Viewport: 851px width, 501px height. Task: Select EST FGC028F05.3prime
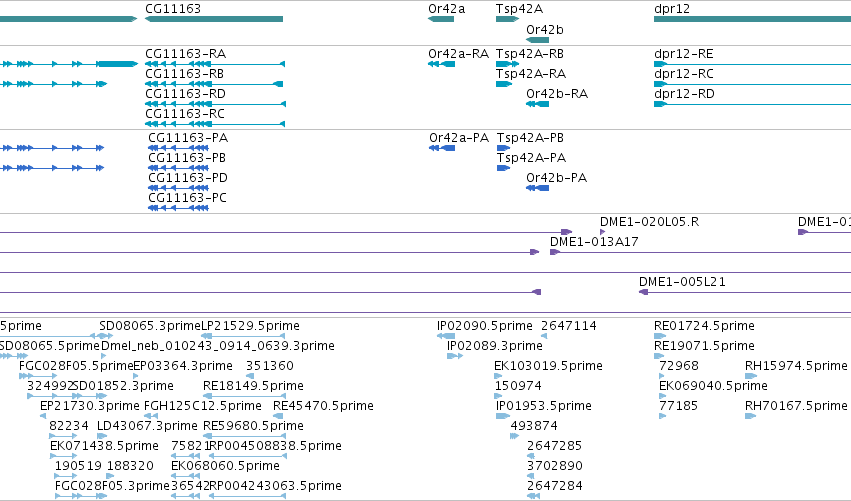tap(112, 486)
